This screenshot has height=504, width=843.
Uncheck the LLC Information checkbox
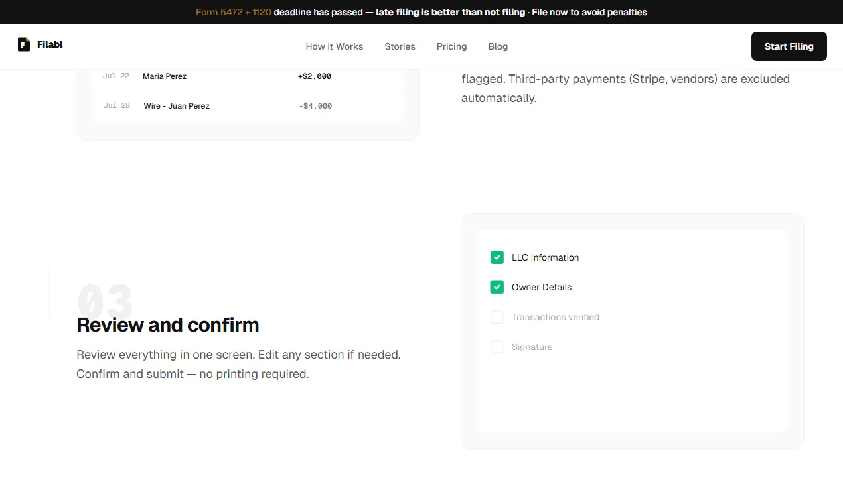point(497,257)
